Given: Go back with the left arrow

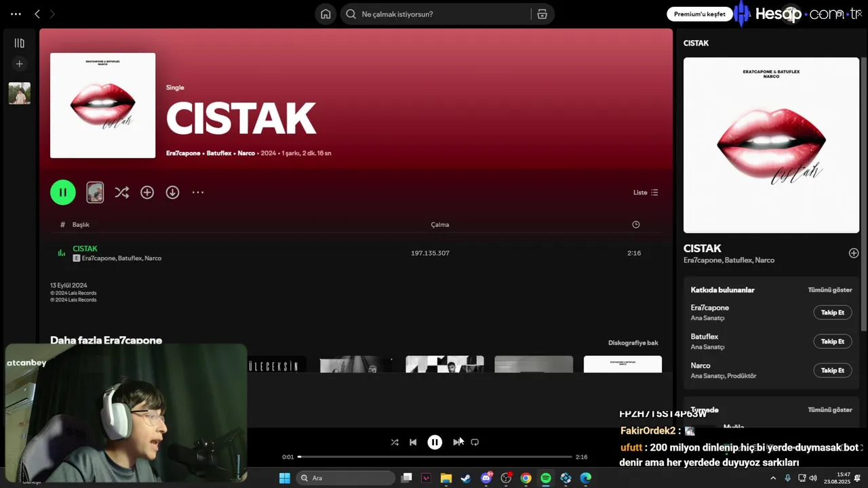Looking at the screenshot, I should (37, 14).
